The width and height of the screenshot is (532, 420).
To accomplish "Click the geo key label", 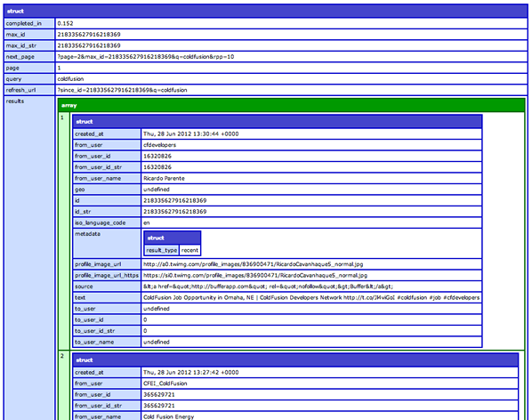I will click(79, 190).
